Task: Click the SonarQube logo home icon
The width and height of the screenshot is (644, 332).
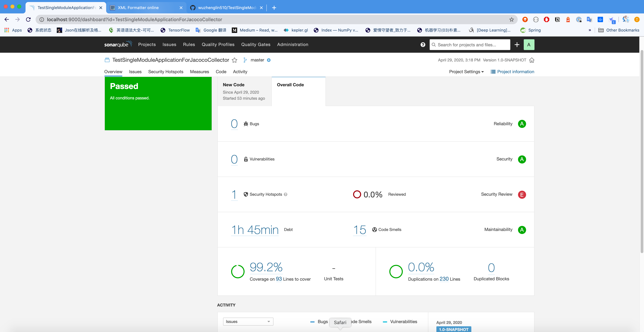Action: point(118,44)
